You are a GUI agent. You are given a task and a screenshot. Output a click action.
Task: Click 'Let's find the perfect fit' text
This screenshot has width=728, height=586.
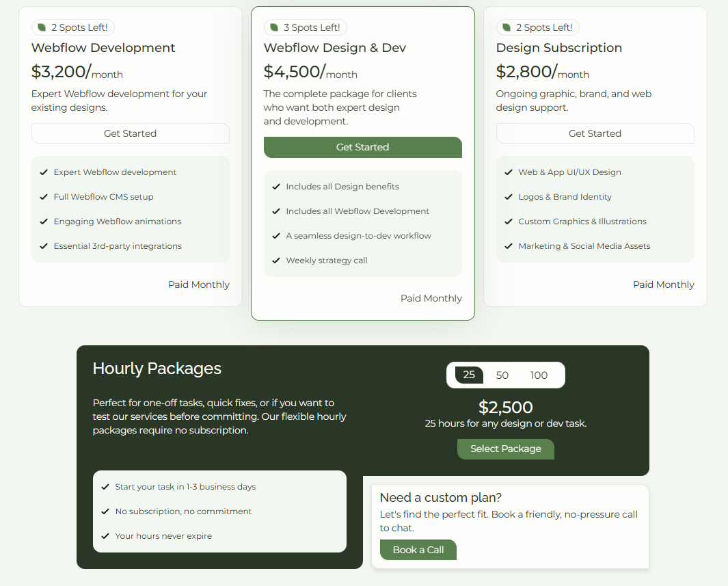coord(509,522)
